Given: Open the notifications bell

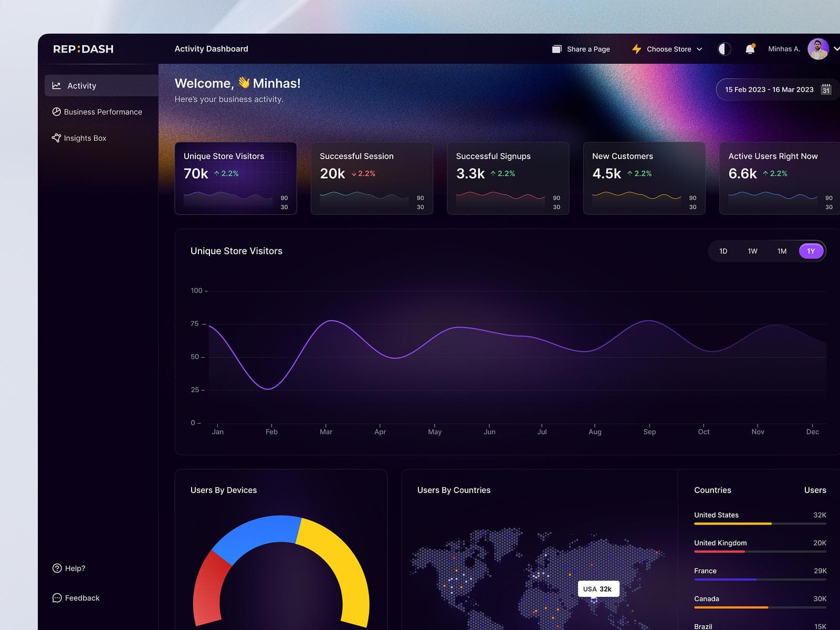Looking at the screenshot, I should pyautogui.click(x=750, y=49).
